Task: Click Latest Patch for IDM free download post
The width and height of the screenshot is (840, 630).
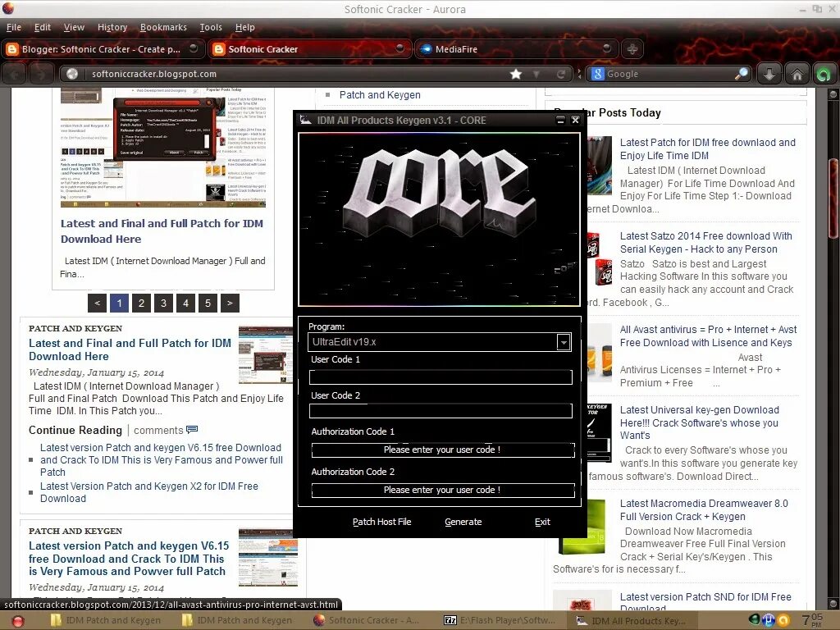Action: click(707, 149)
